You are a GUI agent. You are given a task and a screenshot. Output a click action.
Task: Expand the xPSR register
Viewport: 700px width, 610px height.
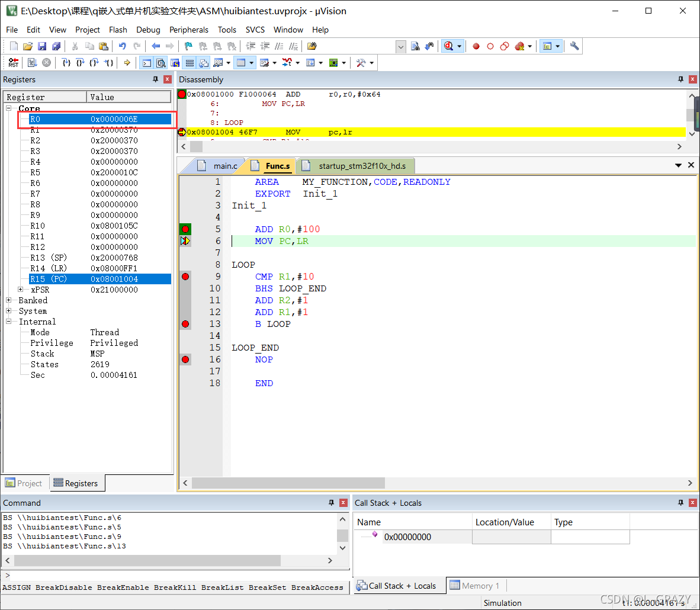(21, 290)
